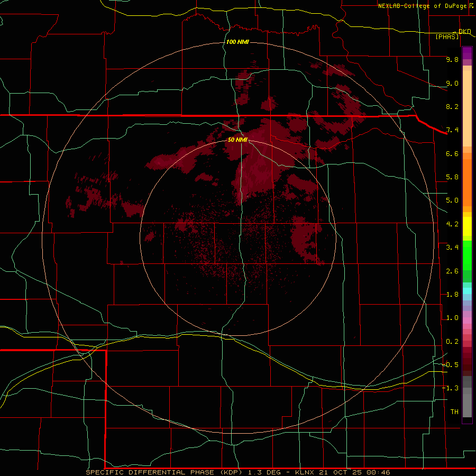Click the 4.2 scale label

click(x=452, y=224)
